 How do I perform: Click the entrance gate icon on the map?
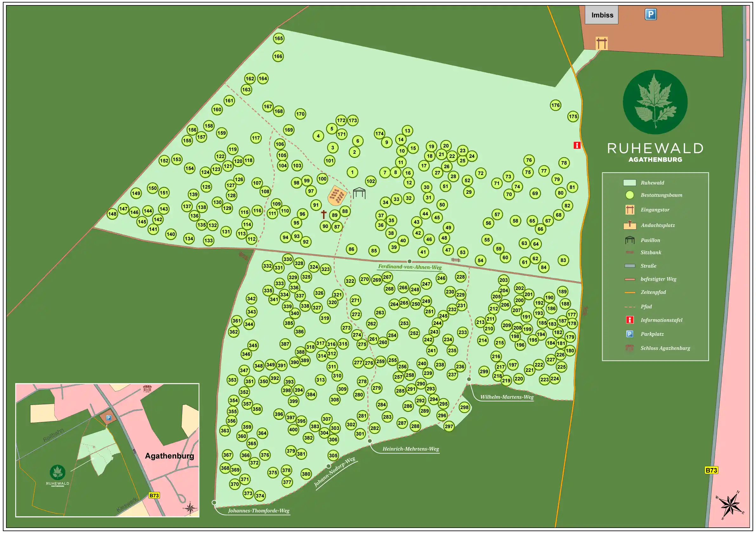point(601,43)
